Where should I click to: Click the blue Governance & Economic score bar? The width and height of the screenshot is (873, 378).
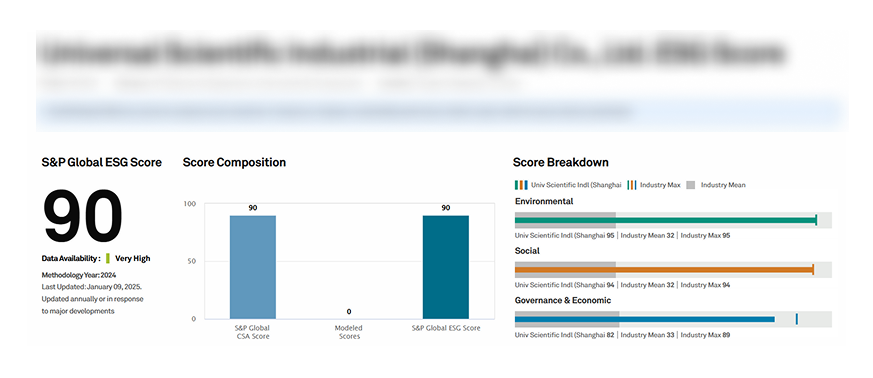point(645,320)
